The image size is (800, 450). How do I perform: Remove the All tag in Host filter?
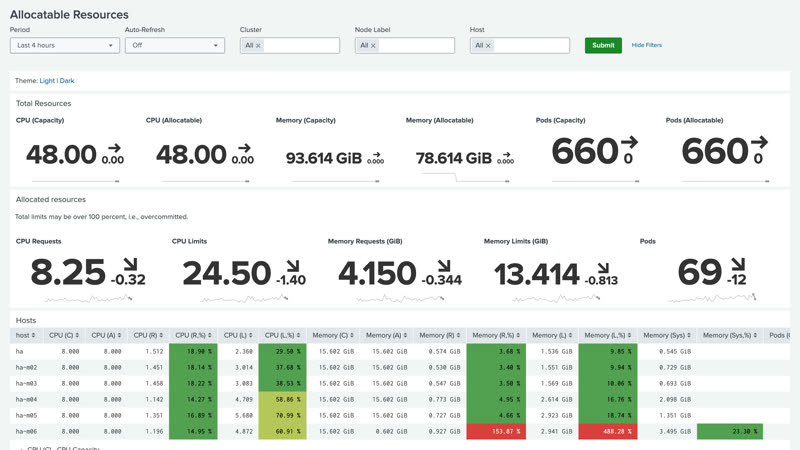point(488,46)
